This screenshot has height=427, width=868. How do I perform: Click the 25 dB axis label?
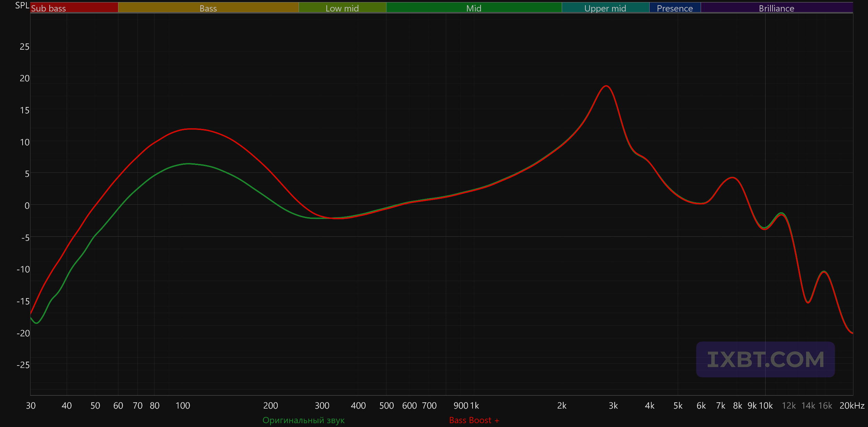(x=24, y=47)
